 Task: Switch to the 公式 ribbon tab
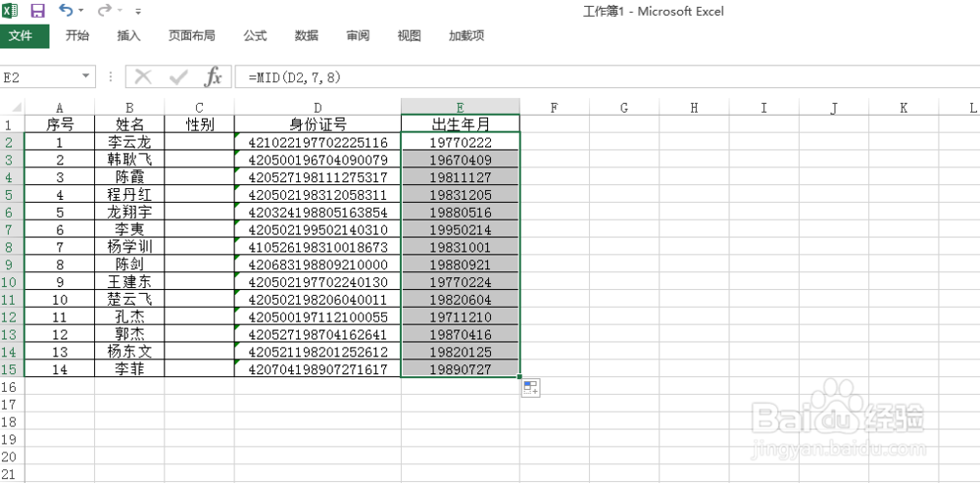255,35
